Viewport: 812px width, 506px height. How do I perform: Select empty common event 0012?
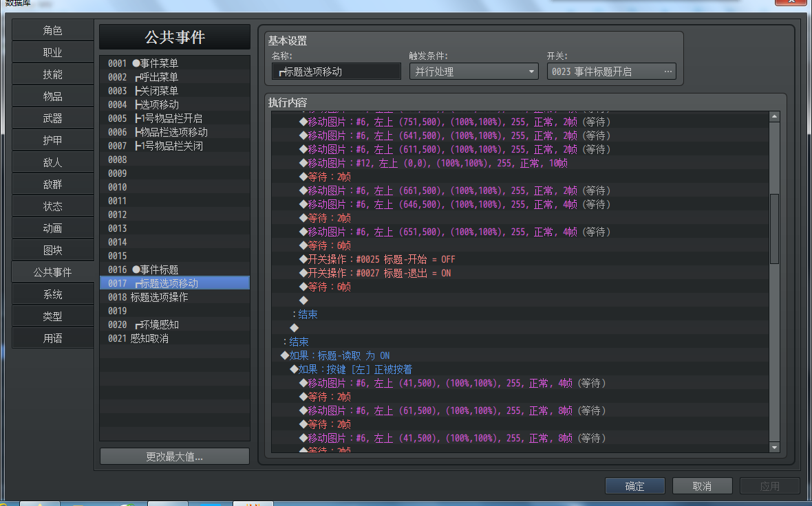(175, 214)
